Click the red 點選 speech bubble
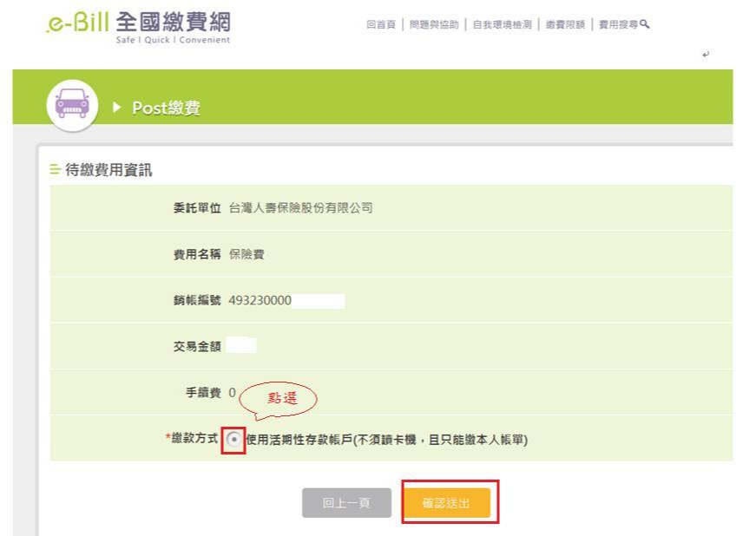 tap(279, 400)
